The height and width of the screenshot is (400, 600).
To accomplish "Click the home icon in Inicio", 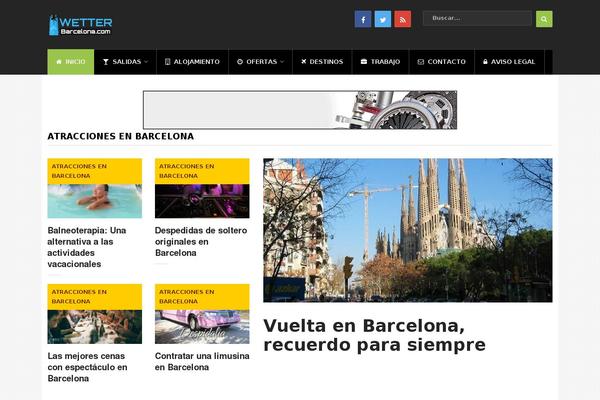I will tap(59, 62).
